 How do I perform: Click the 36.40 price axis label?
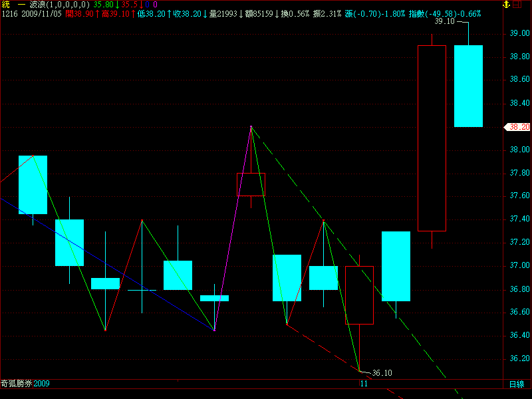(519, 335)
